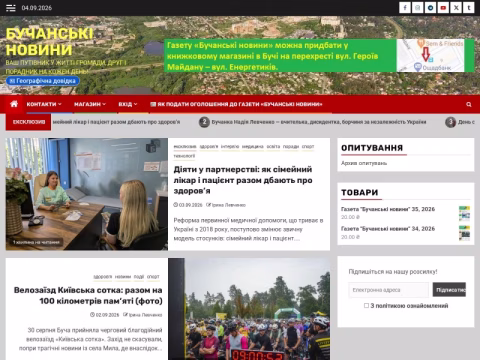Open 'Діяти у партнерстві' article headline
The image size is (480, 360).
click(243, 180)
